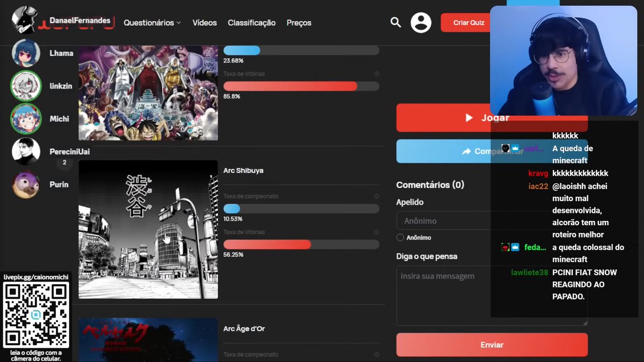
Task: Click the 56.25% red win rate bar
Action: click(x=301, y=245)
